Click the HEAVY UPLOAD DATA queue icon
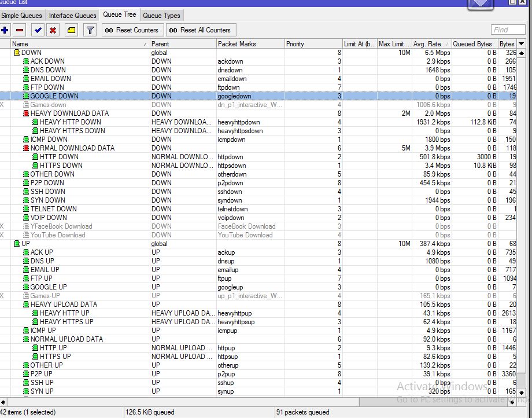The height and width of the screenshot is (418, 532). click(26, 305)
